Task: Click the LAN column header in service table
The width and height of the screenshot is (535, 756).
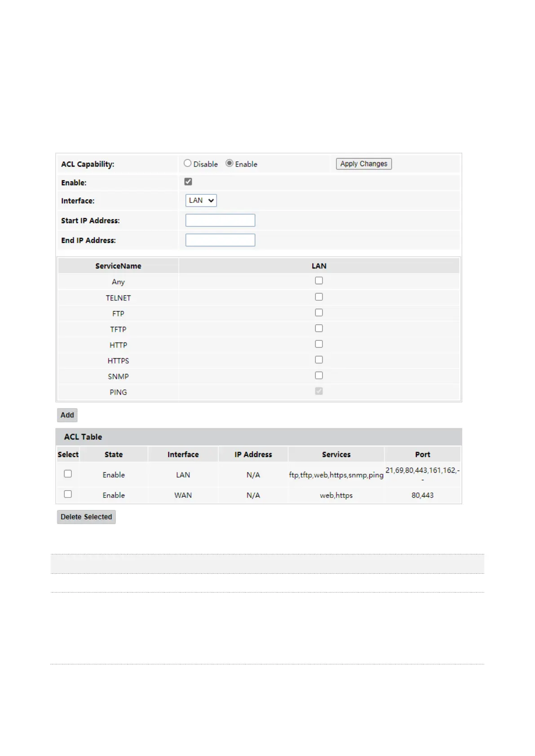Action: pos(319,266)
